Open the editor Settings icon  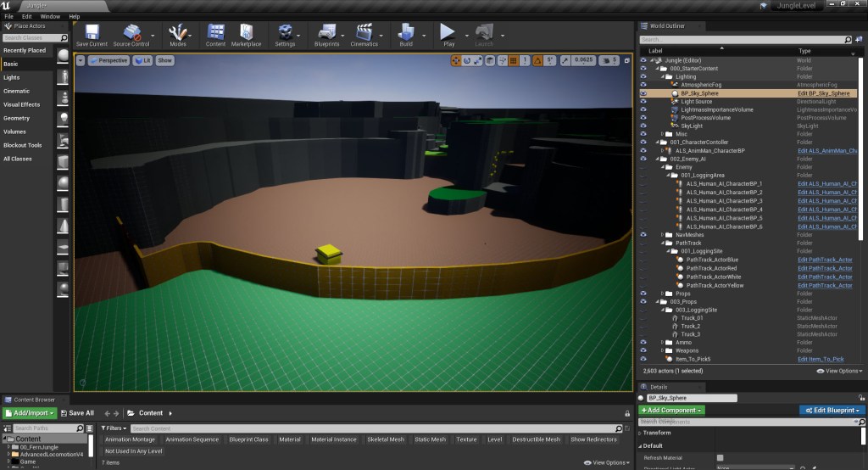pos(286,33)
